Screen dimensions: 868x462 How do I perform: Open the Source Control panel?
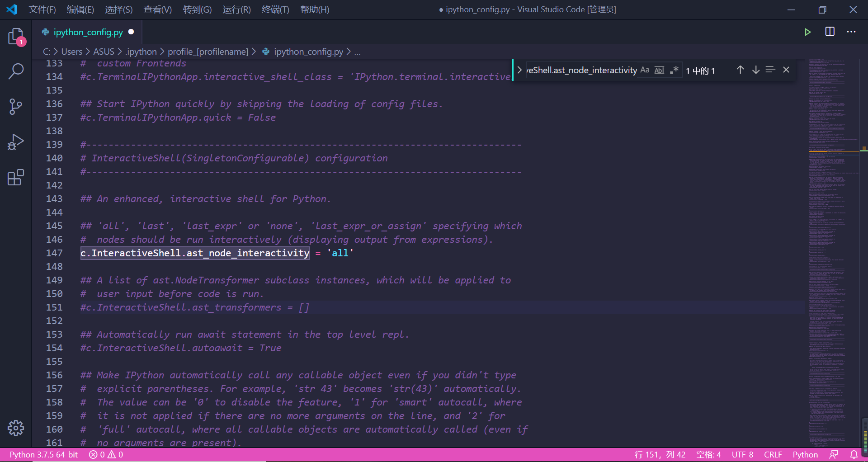coord(16,106)
